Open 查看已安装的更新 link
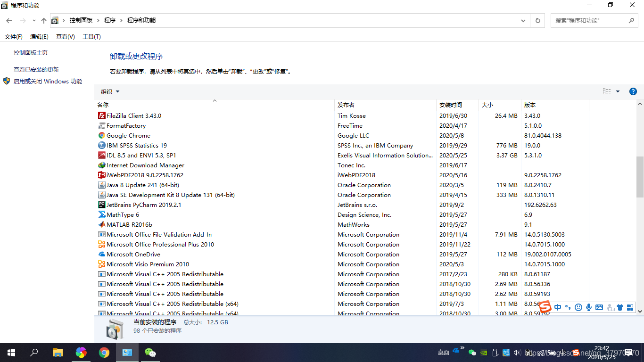Viewport: 644px width, 362px height. click(x=36, y=69)
